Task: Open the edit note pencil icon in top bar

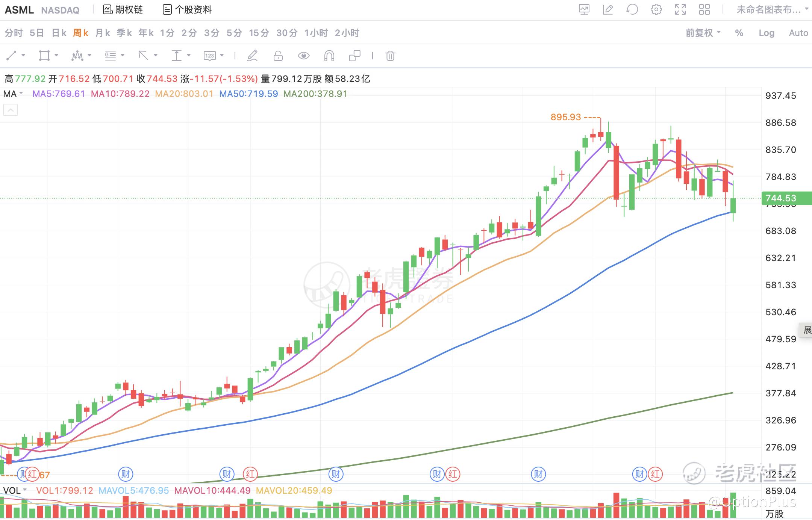Action: point(608,10)
